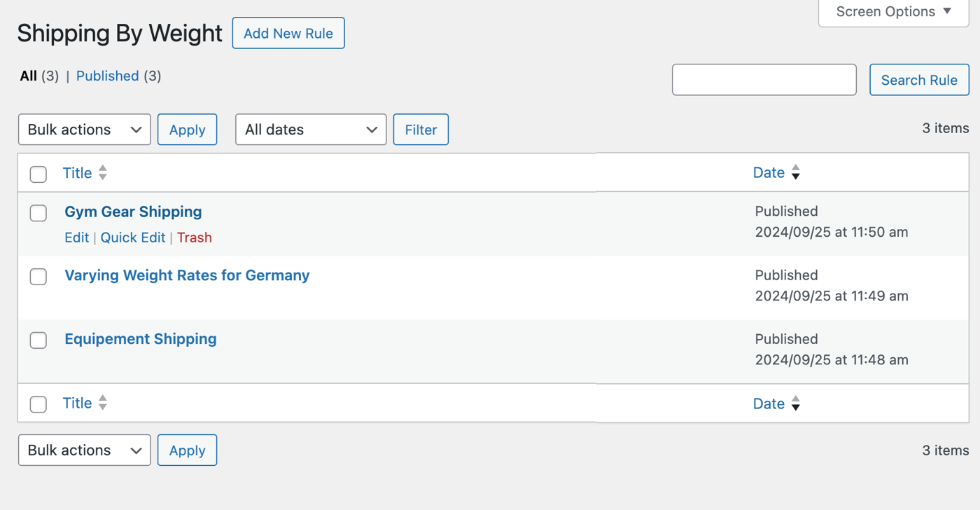The width and height of the screenshot is (980, 510).
Task: Open the Gym Gear Shipping rule
Action: pos(133,212)
